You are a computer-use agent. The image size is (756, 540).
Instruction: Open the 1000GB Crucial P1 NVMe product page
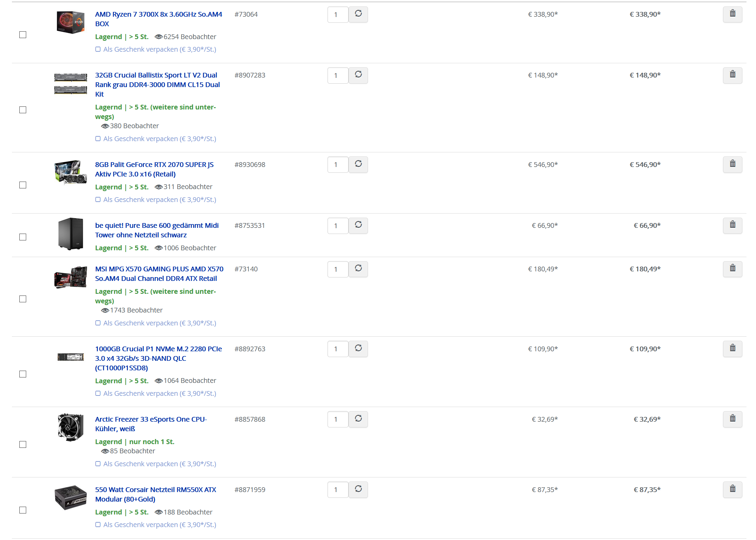pos(158,358)
